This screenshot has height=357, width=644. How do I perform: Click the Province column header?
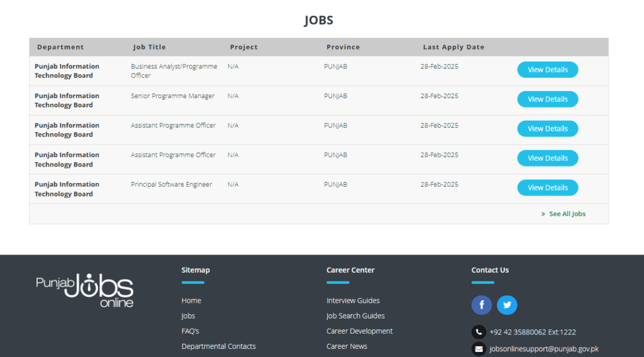click(343, 47)
